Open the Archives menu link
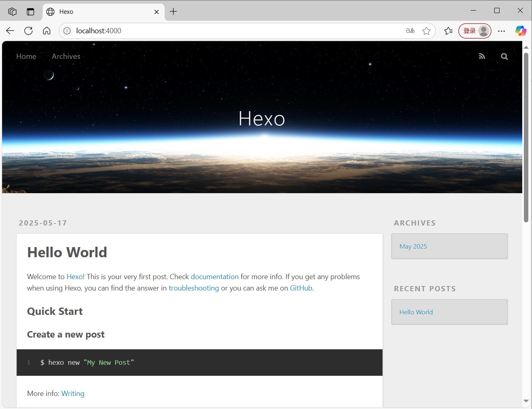 66,56
